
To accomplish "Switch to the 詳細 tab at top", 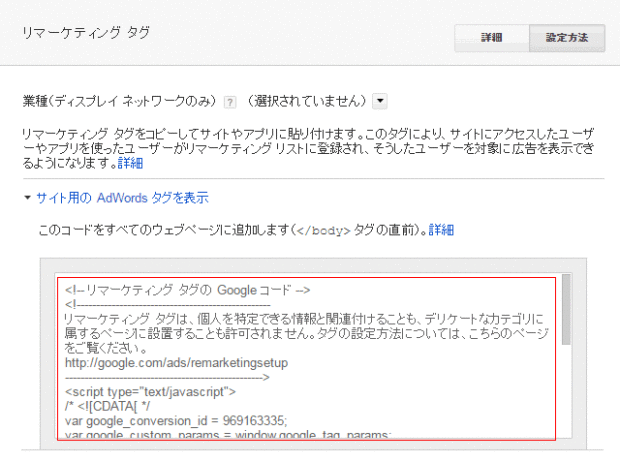I will [491, 37].
